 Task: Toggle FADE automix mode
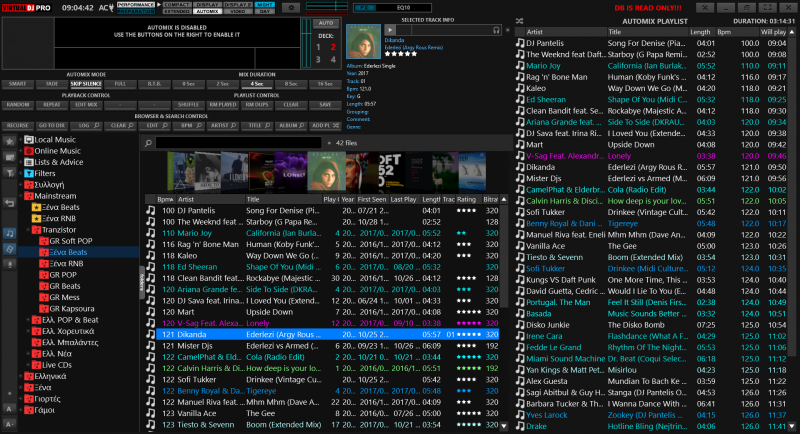pos(52,84)
